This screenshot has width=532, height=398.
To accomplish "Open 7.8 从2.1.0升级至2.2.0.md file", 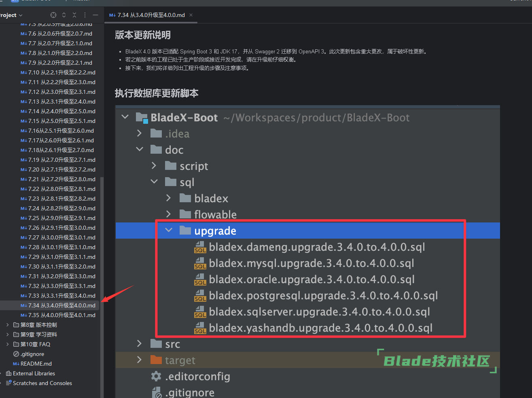I will tap(60, 53).
